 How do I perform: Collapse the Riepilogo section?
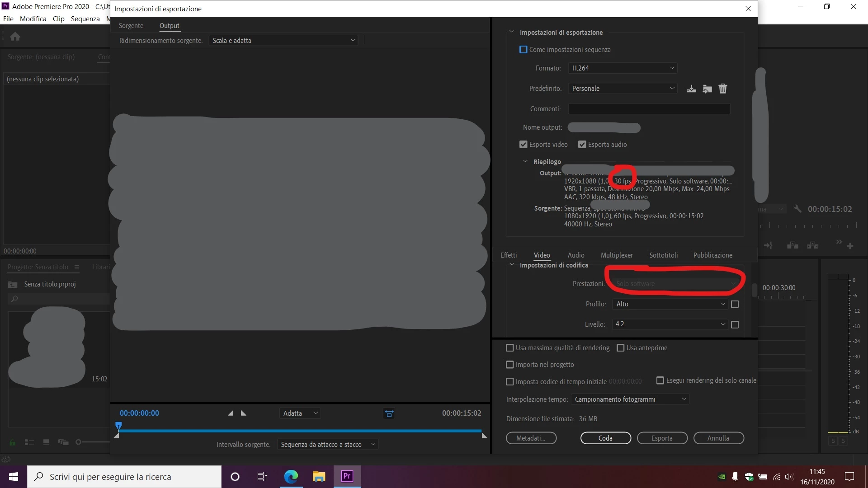coord(525,161)
